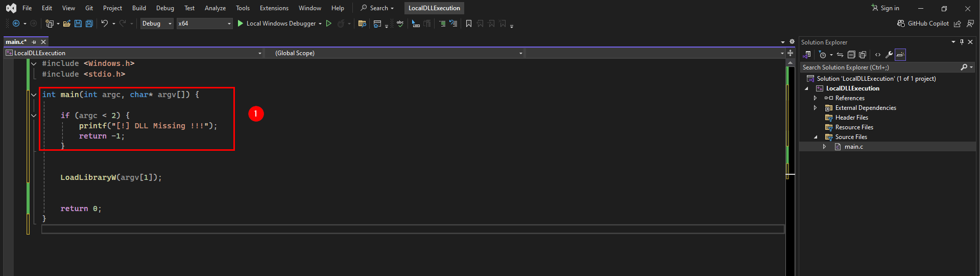Viewport: 980px width, 276px height.
Task: Click Pending Changes Filter clock icon
Action: pos(822,55)
